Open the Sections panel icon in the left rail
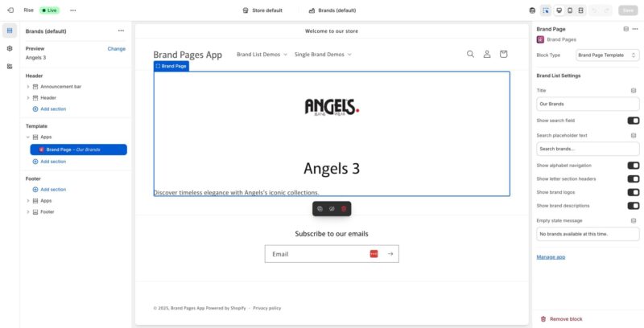644x328 pixels. pyautogui.click(x=10, y=31)
